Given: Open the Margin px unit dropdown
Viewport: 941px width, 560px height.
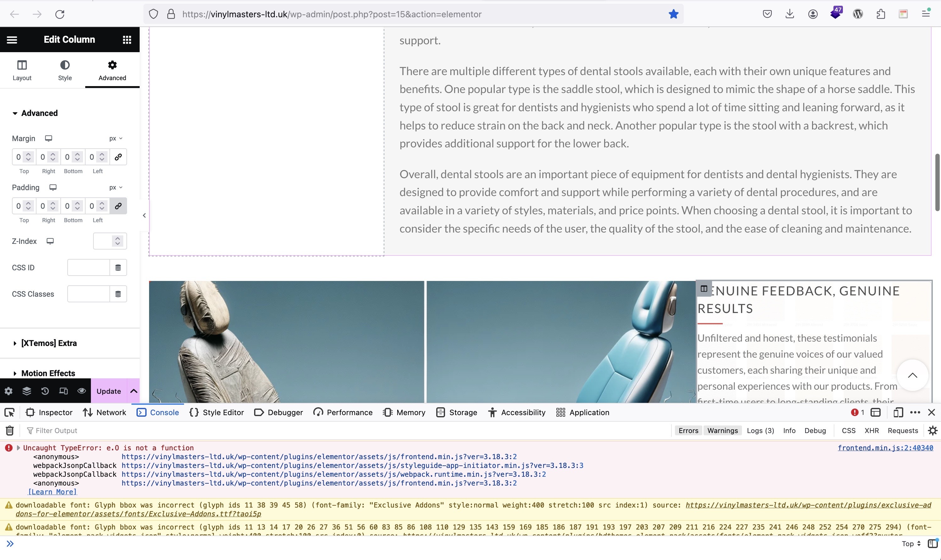Looking at the screenshot, I should pos(115,139).
